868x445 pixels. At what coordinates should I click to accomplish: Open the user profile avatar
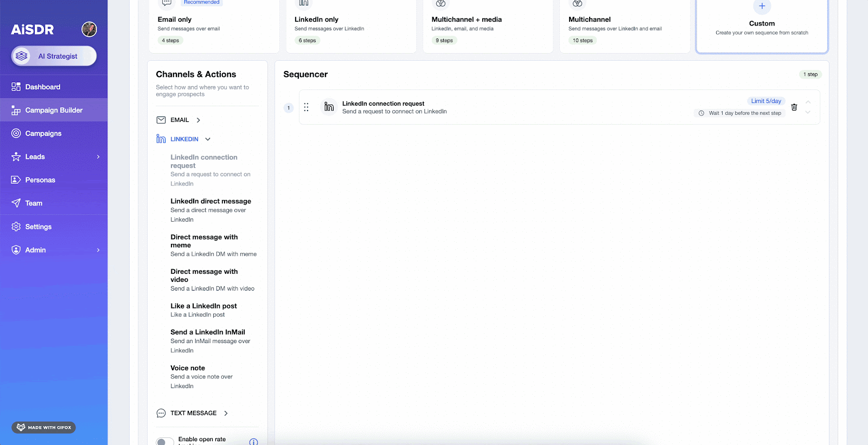[89, 29]
